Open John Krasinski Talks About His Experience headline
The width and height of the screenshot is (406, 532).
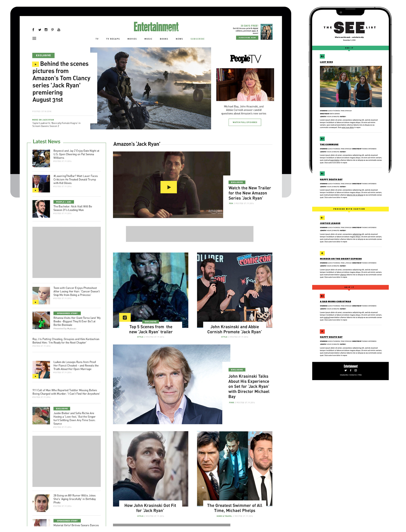click(x=249, y=386)
